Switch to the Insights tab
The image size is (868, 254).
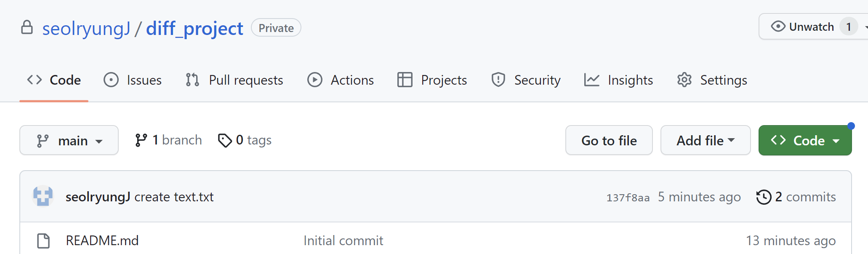618,80
